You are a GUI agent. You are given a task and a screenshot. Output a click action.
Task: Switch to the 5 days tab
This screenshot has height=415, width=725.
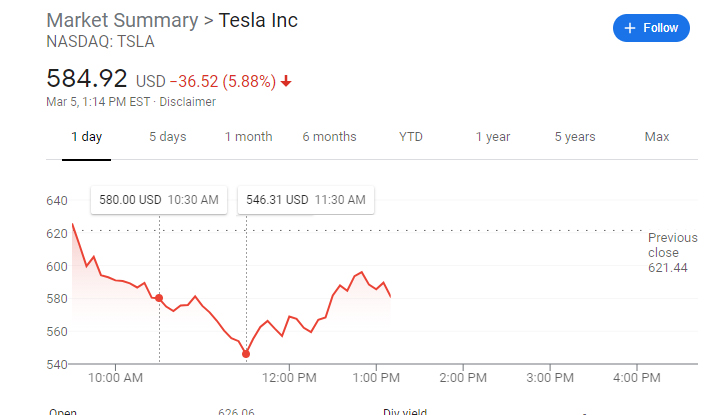click(167, 137)
